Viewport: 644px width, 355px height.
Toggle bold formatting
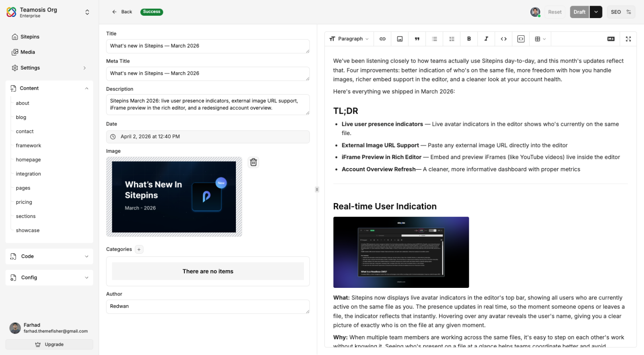(x=469, y=39)
